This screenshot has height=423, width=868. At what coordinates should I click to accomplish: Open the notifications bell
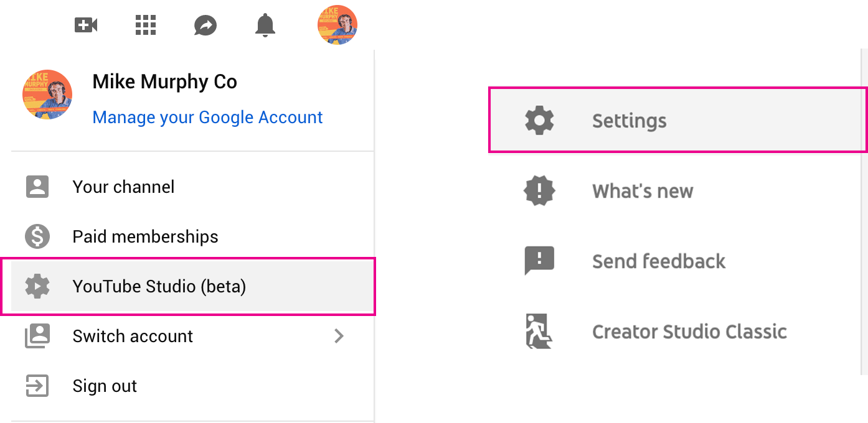coord(265,26)
